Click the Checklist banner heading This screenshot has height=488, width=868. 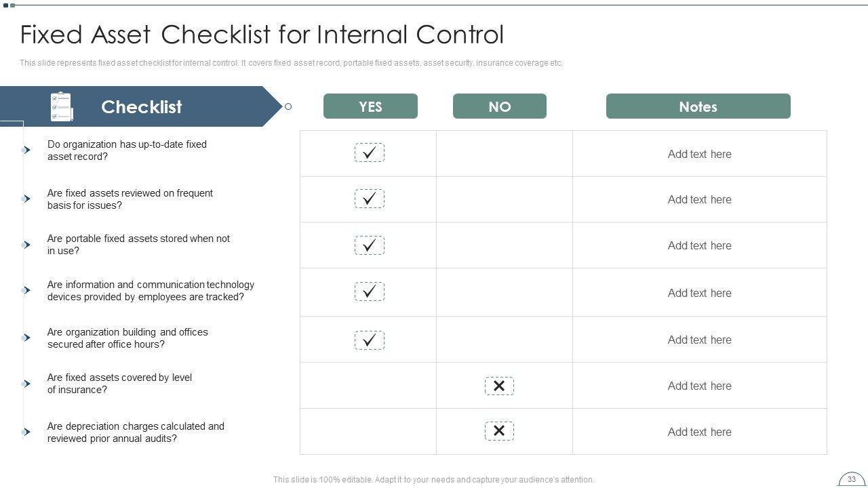(x=141, y=107)
